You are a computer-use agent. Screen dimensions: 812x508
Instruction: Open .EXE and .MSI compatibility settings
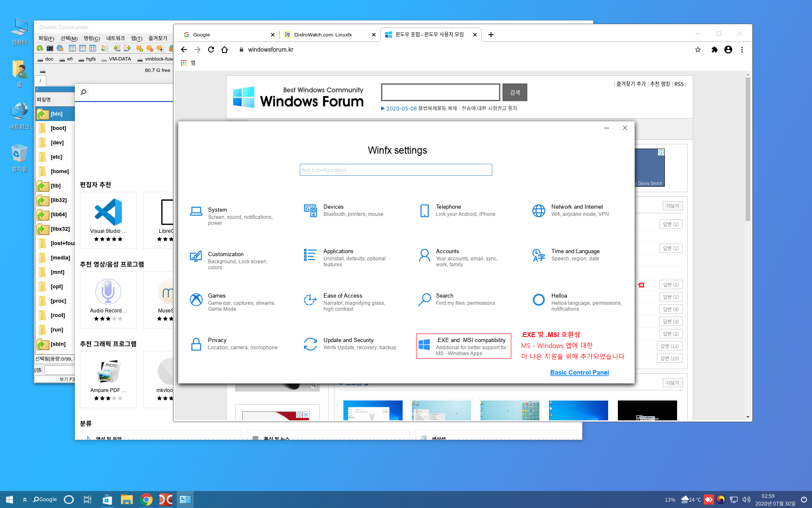pos(464,346)
